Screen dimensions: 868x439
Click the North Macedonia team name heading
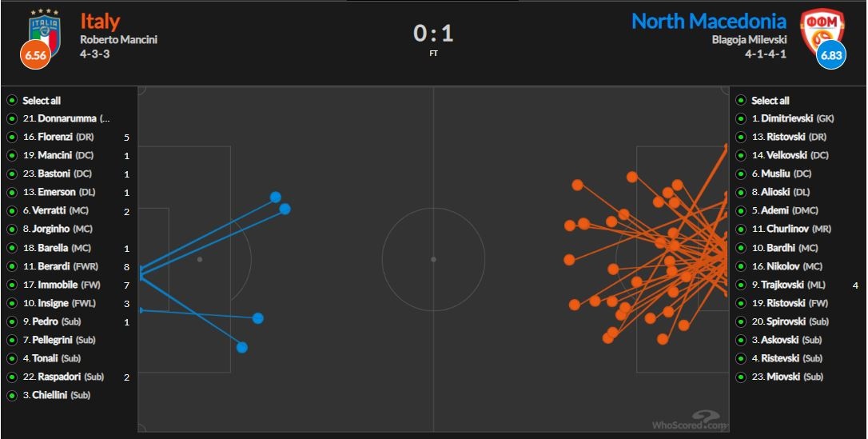708,21
